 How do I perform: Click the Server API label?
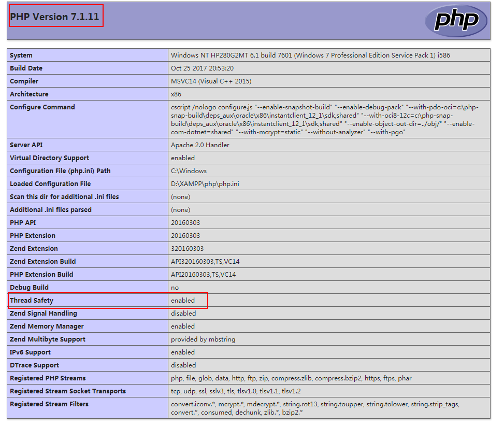(x=26, y=145)
